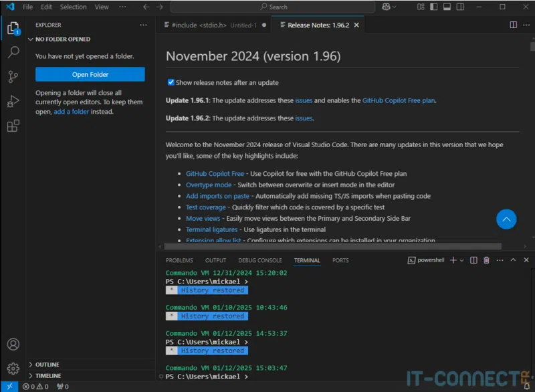Open Manage settings gear at bottom left

click(13, 369)
